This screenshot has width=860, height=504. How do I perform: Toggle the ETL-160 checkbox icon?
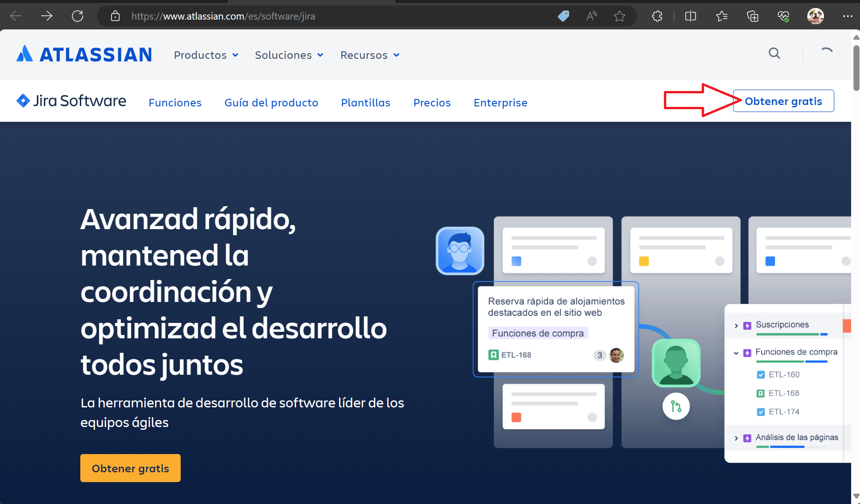tap(761, 375)
